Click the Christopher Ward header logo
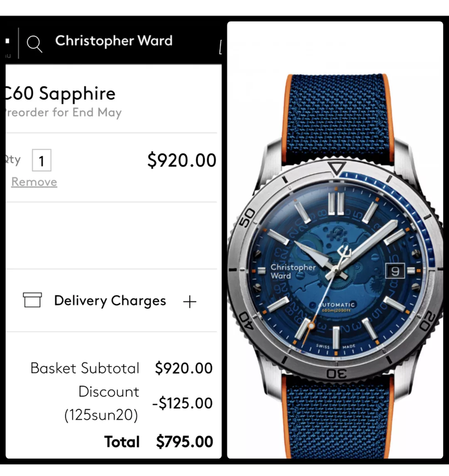449x476 pixels. (x=114, y=40)
